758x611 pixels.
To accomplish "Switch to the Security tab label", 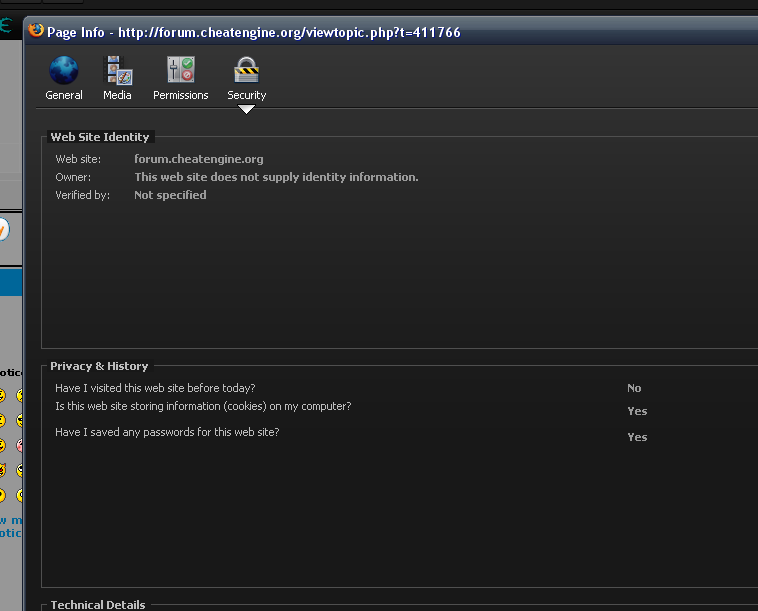I will [247, 95].
